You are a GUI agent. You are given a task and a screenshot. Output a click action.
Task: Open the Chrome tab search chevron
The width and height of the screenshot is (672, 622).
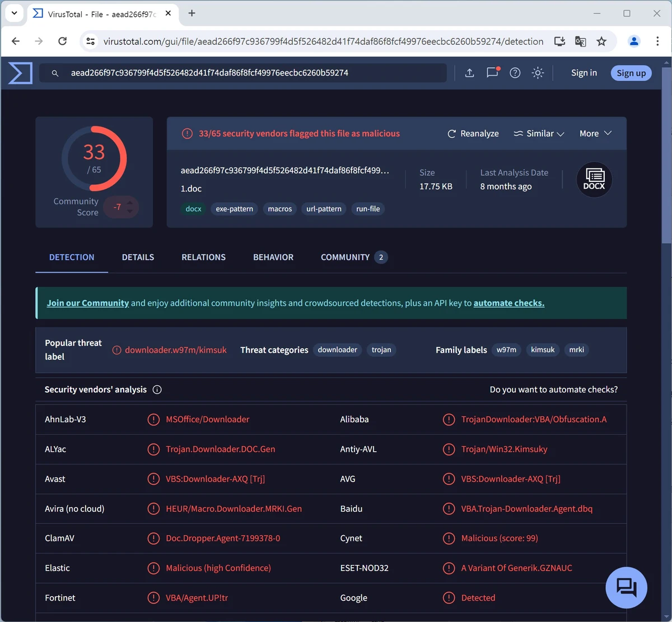pos(14,13)
